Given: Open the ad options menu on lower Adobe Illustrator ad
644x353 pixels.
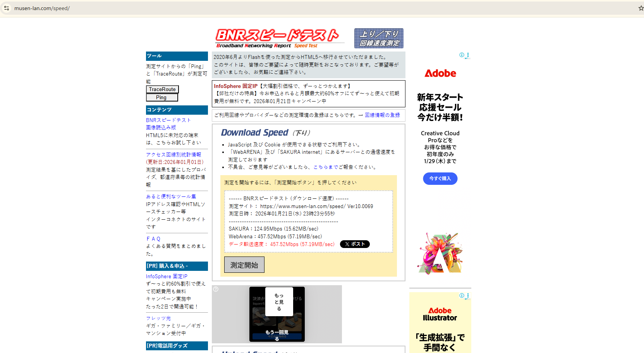Looking at the screenshot, I should coord(468,296).
